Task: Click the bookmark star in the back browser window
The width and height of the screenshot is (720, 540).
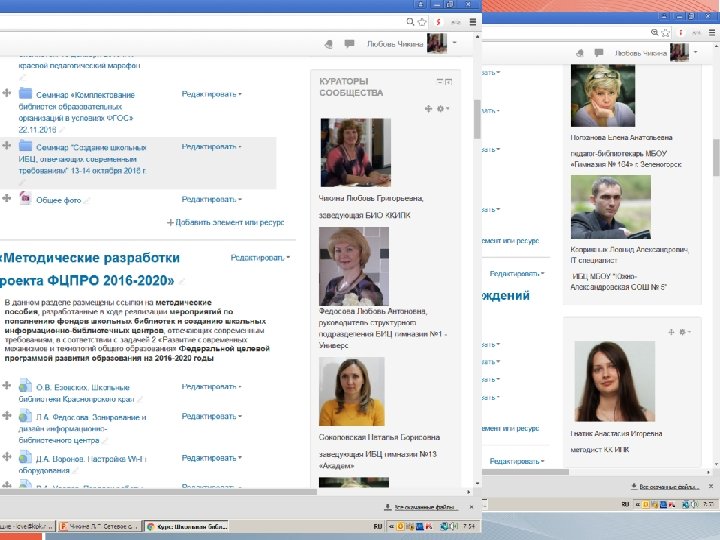Action: click(665, 33)
